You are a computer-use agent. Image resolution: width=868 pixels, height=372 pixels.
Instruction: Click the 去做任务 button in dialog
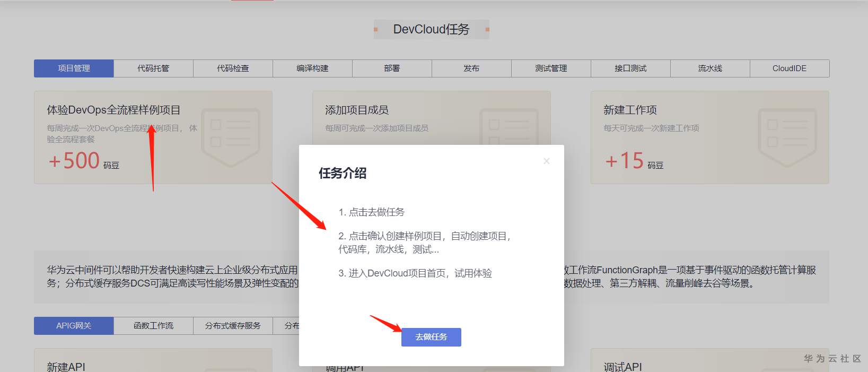pyautogui.click(x=431, y=337)
